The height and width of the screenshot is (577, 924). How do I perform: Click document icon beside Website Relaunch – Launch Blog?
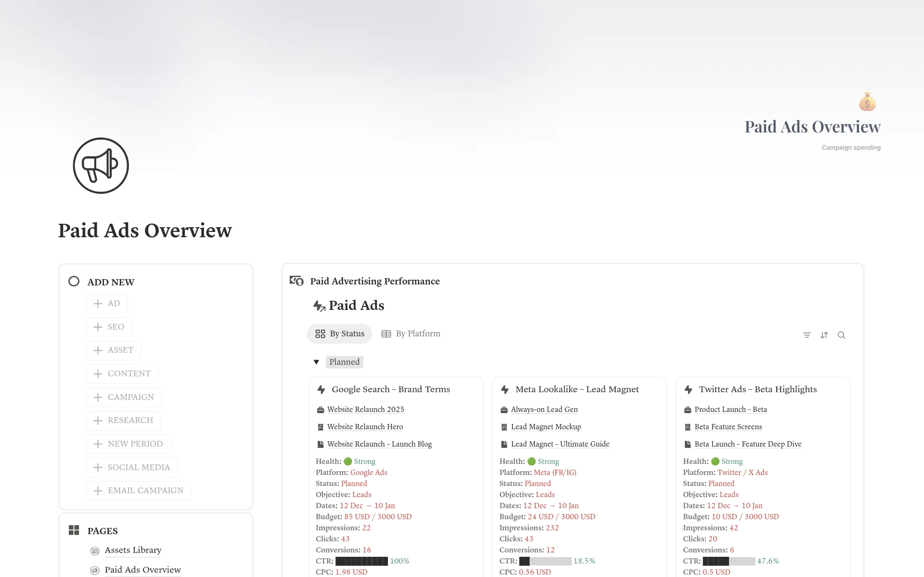(x=321, y=445)
